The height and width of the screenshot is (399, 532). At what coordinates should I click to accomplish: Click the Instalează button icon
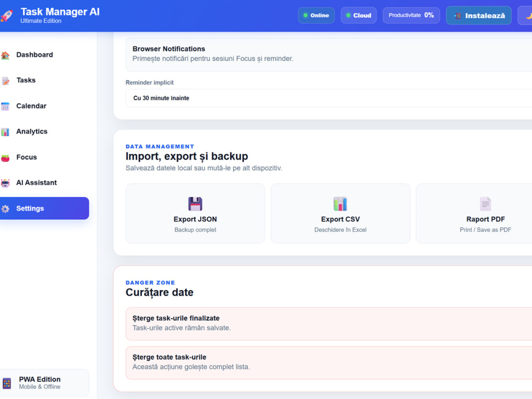pos(458,15)
